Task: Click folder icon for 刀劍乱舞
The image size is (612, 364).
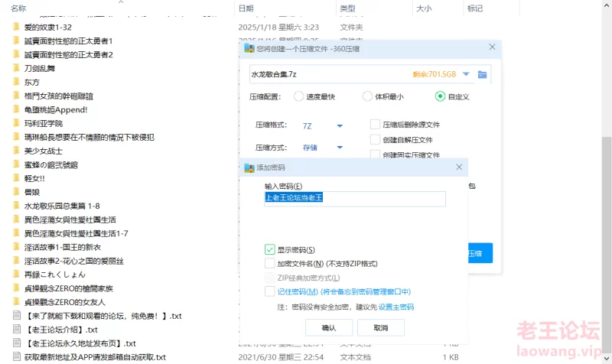Action: coord(16,68)
